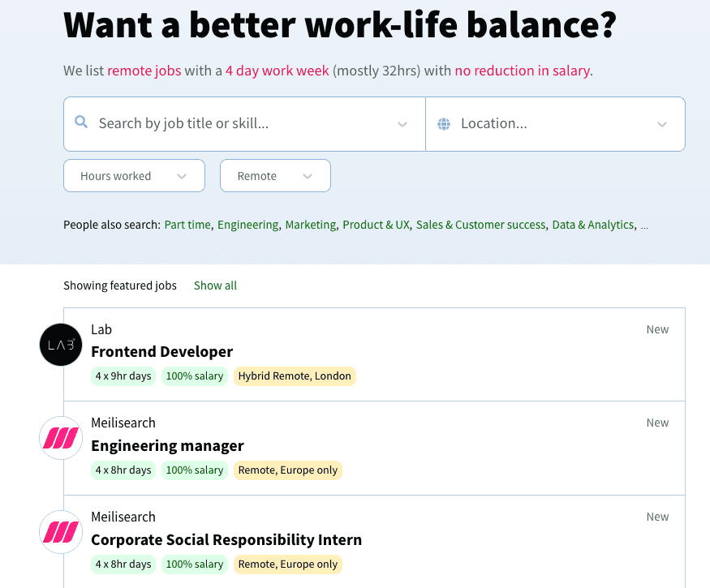Open the Frontend Developer job listing

point(162,352)
